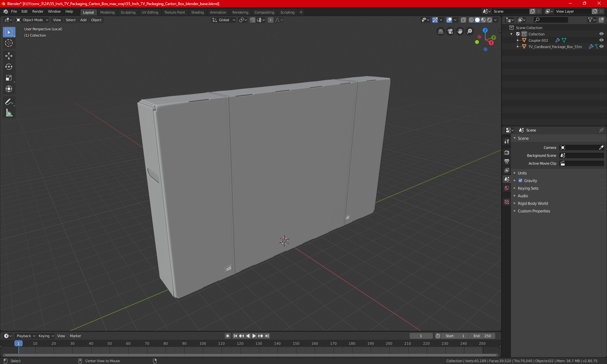The height and width of the screenshot is (364, 607).
Task: Select the Scale tool
Action: (9, 78)
